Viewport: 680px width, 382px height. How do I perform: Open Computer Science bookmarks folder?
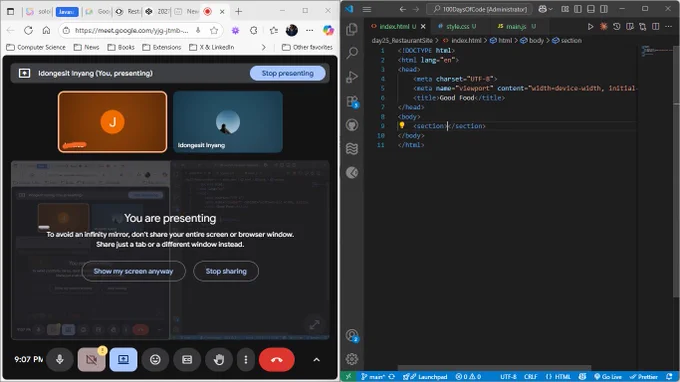coord(36,47)
